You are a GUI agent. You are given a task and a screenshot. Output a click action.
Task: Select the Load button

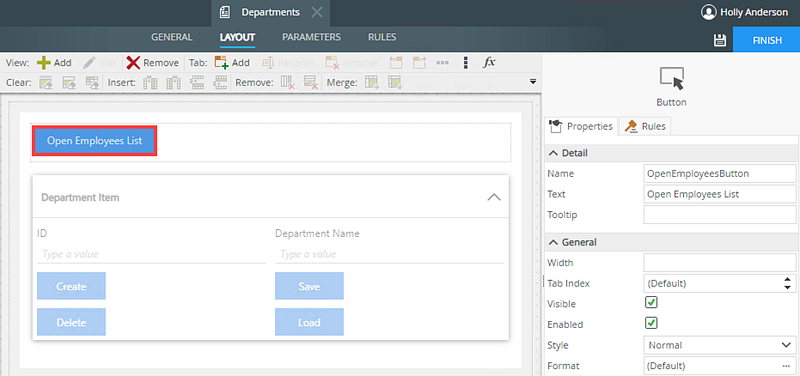pyautogui.click(x=309, y=322)
